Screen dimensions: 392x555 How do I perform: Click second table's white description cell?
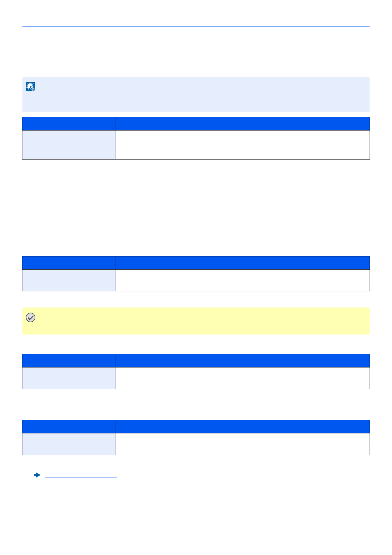tap(243, 280)
